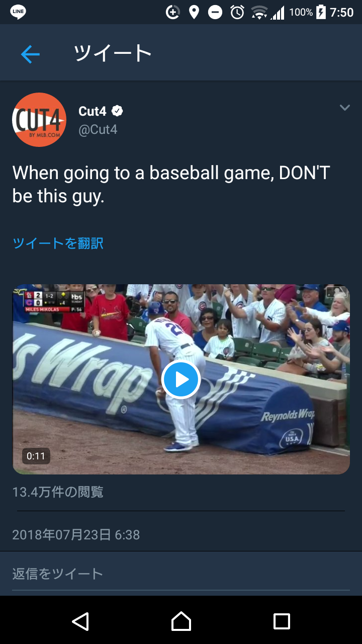Screen dimensions: 362x644
Task: Tap the 13.4万件の閲覧 view count
Action: point(58,492)
